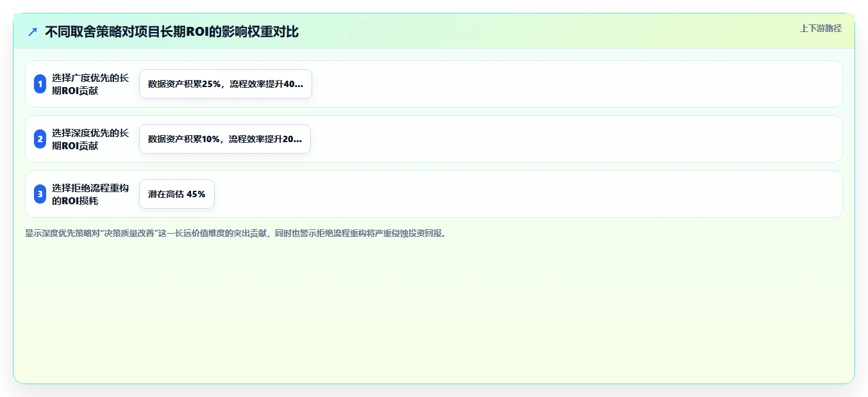Click 选择拒绝流程重构的ROI损耗 label
This screenshot has height=397, width=868.
(x=90, y=194)
